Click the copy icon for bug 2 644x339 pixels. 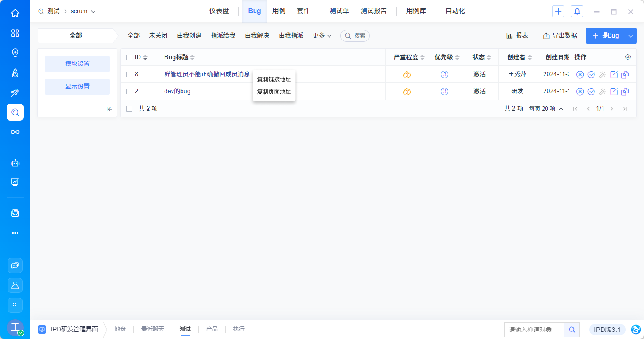click(x=625, y=91)
